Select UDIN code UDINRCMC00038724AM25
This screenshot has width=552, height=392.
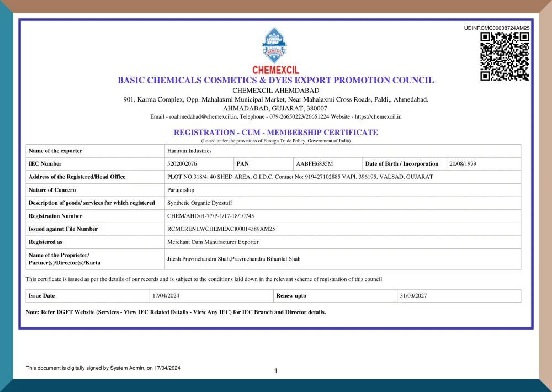[x=496, y=28]
